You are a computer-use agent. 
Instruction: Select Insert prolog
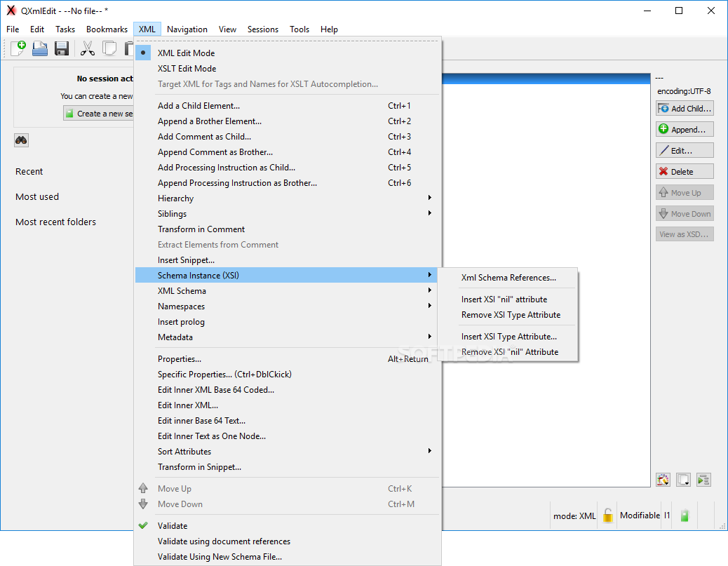coord(288,322)
